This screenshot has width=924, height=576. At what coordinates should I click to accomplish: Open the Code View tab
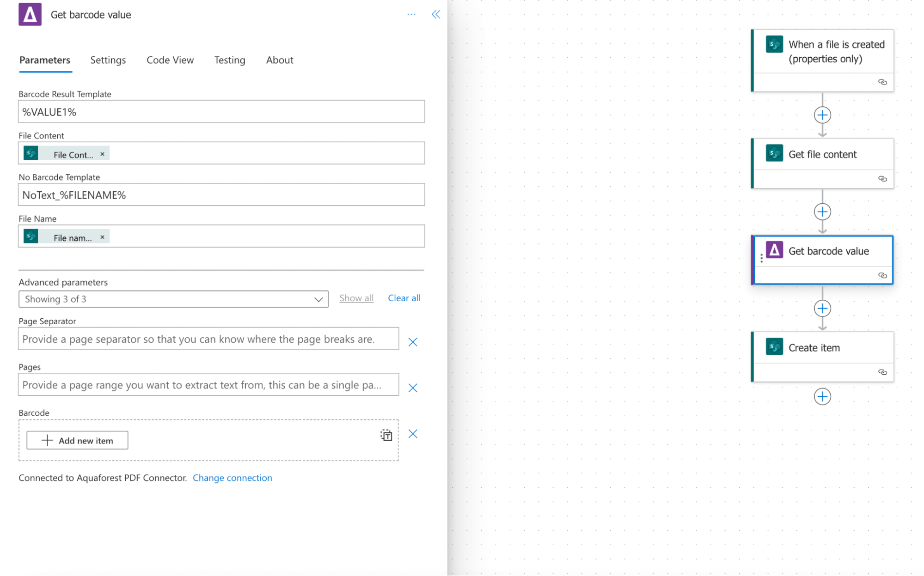point(170,60)
